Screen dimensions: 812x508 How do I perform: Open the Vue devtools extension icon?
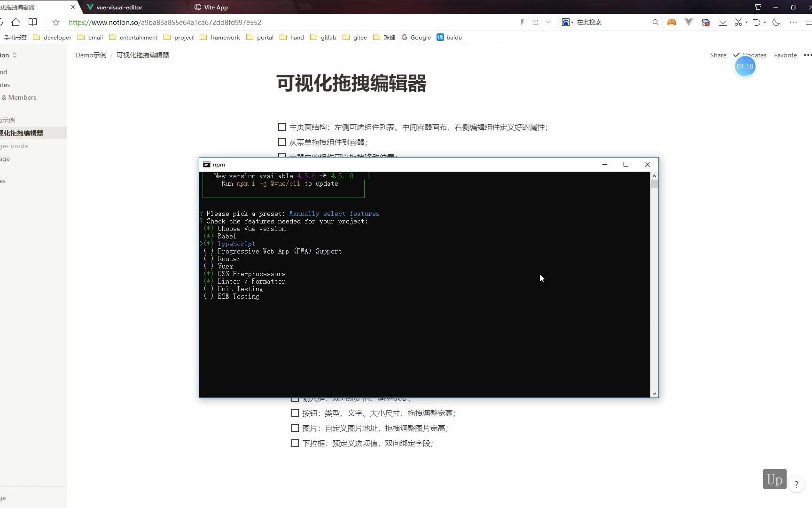pos(688,22)
